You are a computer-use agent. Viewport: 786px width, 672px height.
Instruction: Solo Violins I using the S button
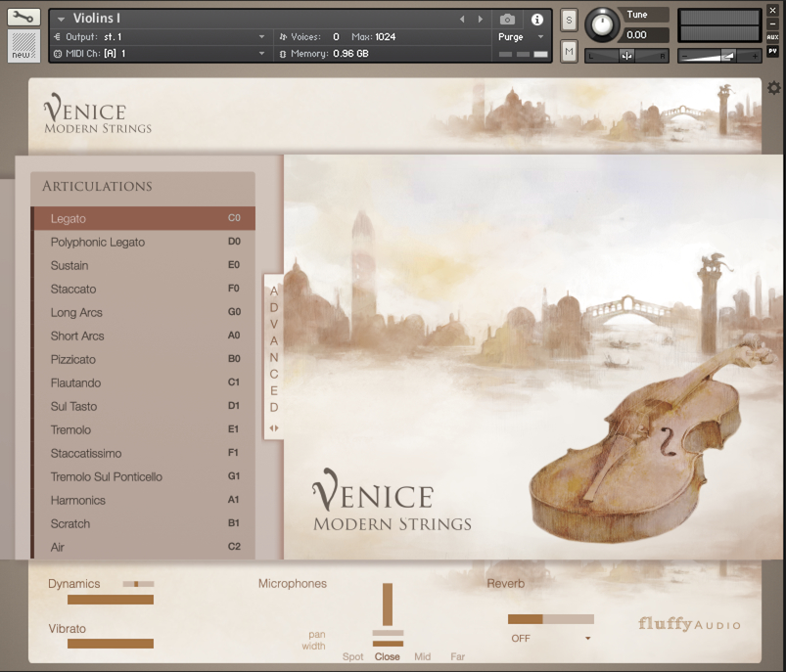coord(569,19)
